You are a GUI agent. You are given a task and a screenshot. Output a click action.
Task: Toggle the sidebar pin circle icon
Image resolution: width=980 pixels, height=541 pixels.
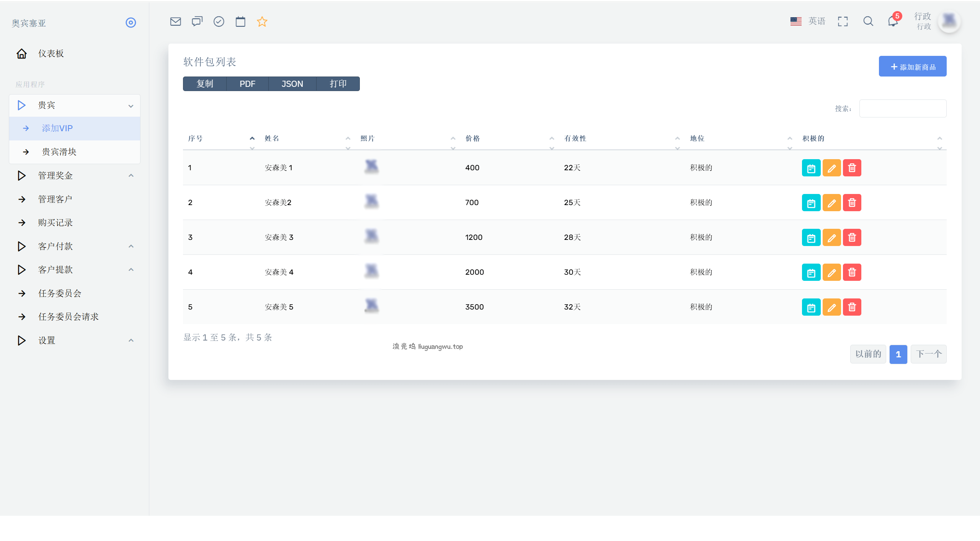coord(131,23)
